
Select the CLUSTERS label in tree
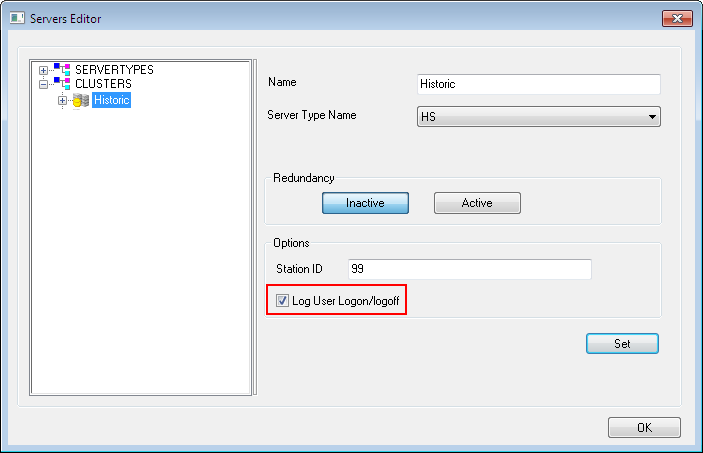coord(103,85)
